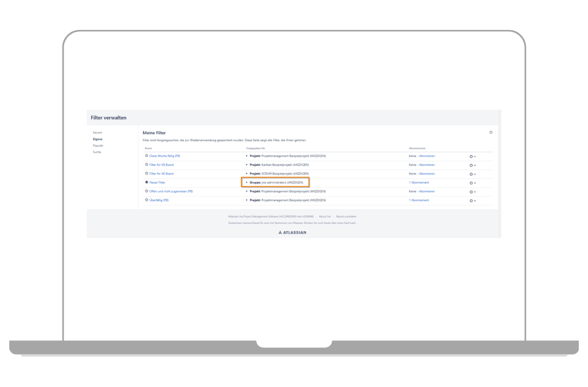Toggle the star beside Überfällig (PB)
This screenshot has height=387, width=588.
pyautogui.click(x=147, y=200)
